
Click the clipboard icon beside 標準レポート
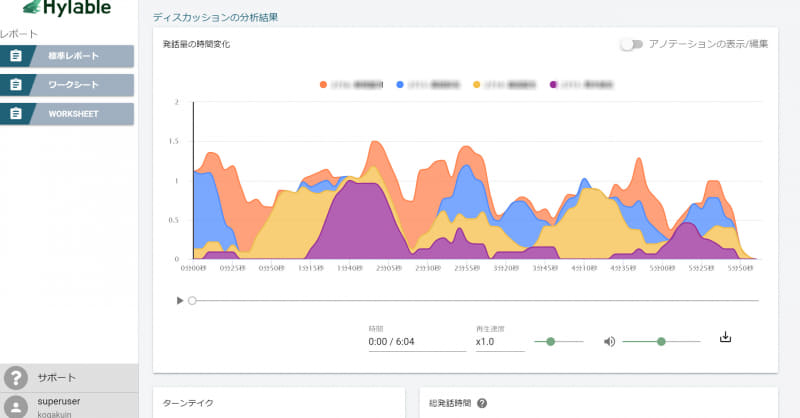coord(16,56)
